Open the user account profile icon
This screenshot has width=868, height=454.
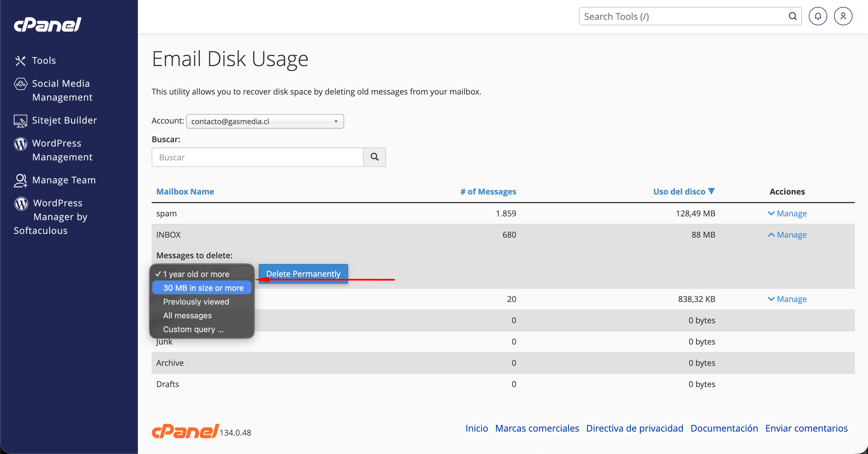(843, 16)
